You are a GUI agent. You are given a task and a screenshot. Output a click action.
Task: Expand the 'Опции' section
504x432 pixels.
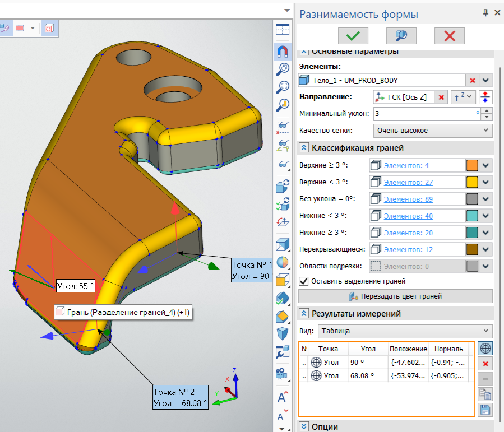(304, 426)
